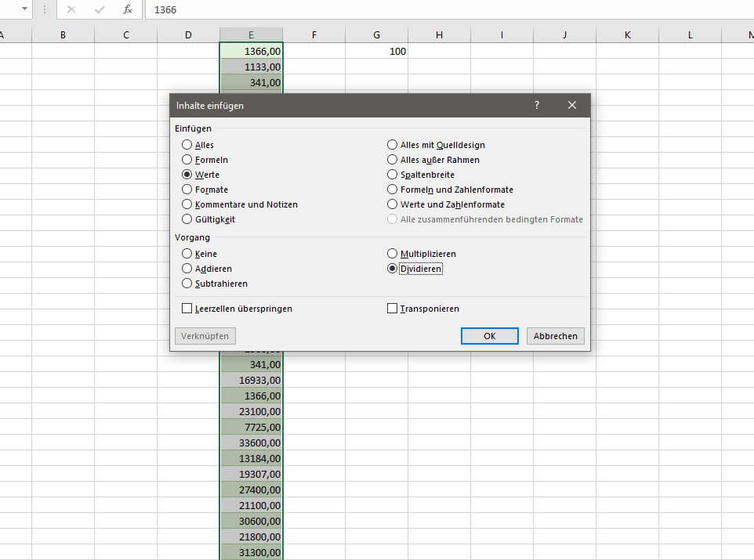Select column D header
The width and height of the screenshot is (754, 560).
(x=188, y=34)
